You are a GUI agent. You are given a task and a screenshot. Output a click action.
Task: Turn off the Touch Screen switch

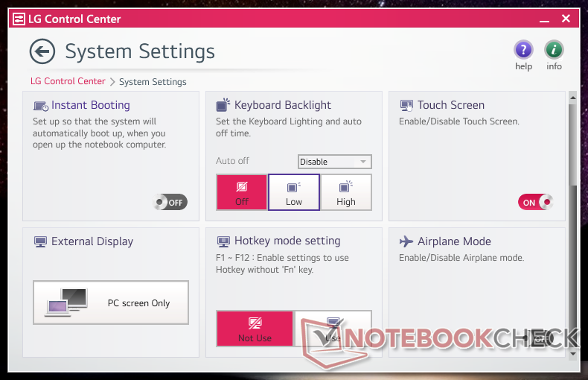point(535,202)
